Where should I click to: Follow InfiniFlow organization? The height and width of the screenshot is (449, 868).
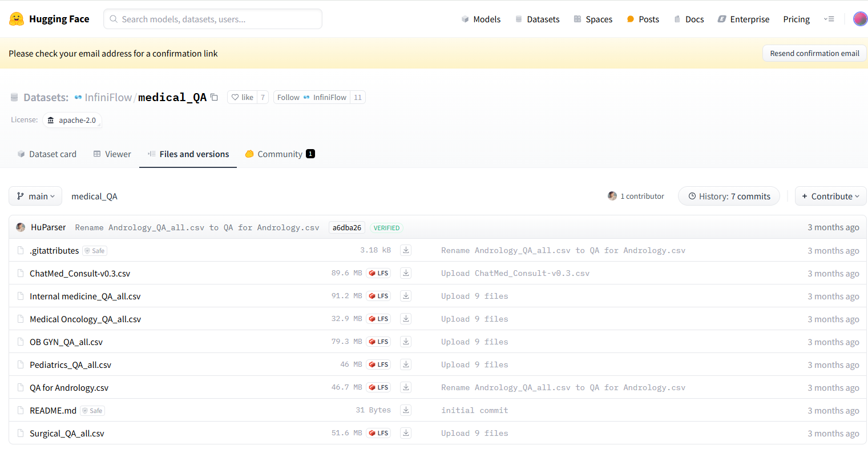312,97
